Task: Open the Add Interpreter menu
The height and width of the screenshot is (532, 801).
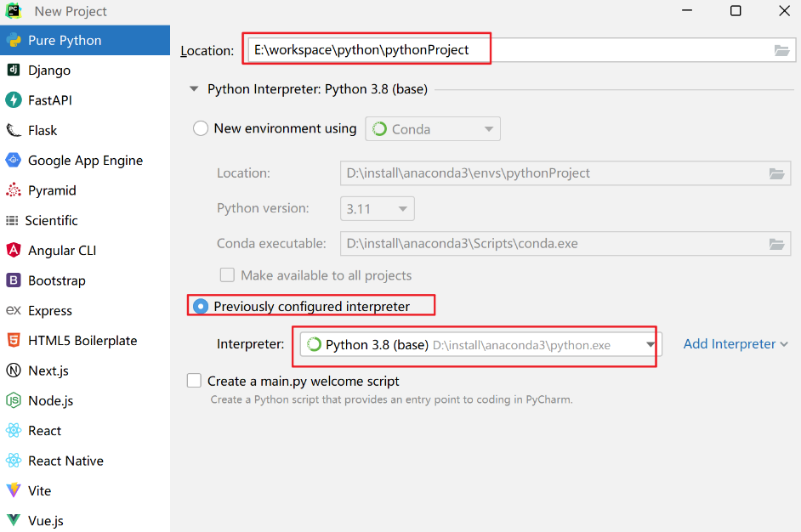Action: pos(736,344)
